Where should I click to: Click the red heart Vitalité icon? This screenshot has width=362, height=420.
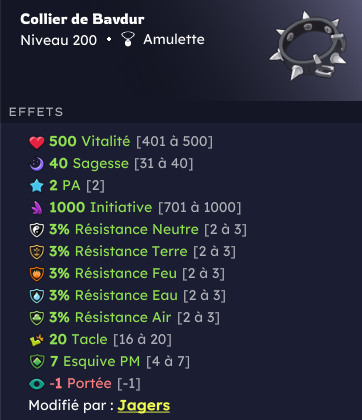(37, 142)
